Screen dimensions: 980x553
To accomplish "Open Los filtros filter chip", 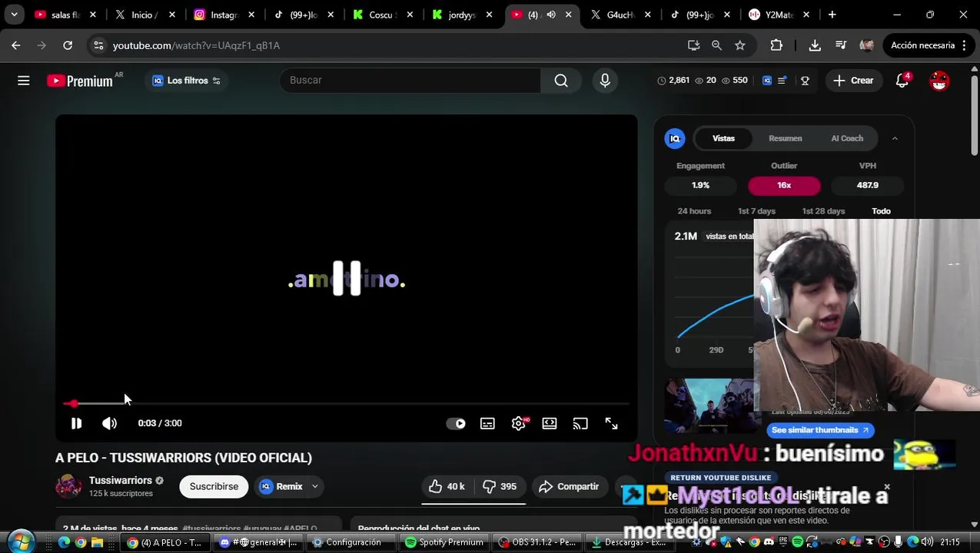I will pyautogui.click(x=187, y=81).
